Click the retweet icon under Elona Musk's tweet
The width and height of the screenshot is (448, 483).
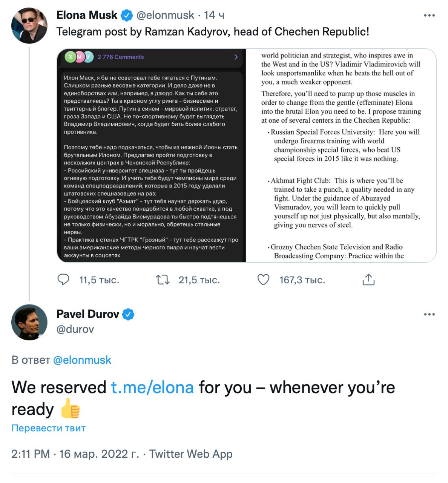[163, 280]
